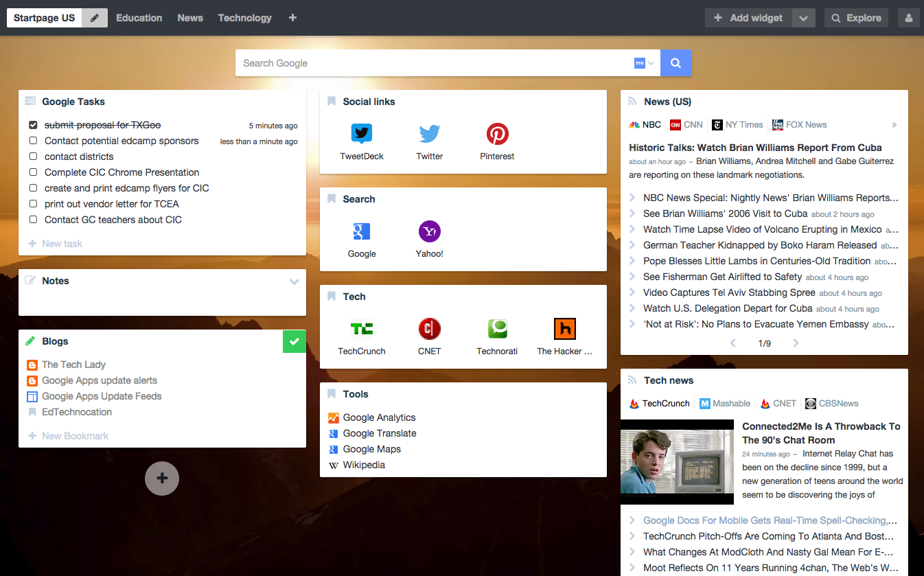The height and width of the screenshot is (576, 924).
Task: Click the Social links bookmark icon
Action: (x=332, y=102)
